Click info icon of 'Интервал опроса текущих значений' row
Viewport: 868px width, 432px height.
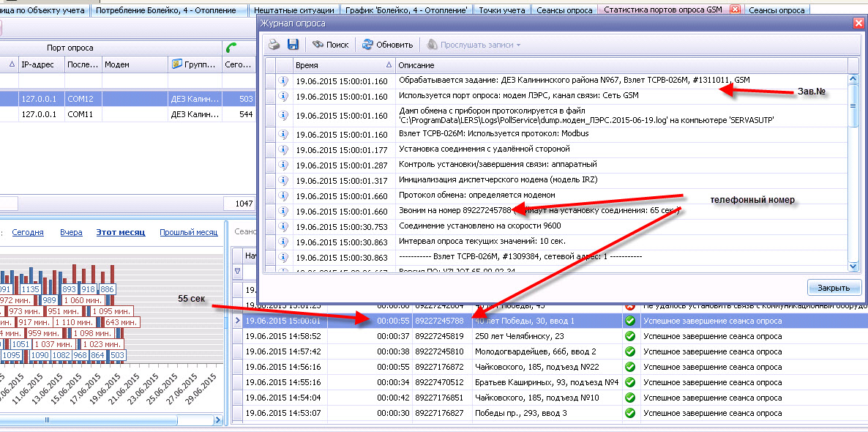coord(283,242)
